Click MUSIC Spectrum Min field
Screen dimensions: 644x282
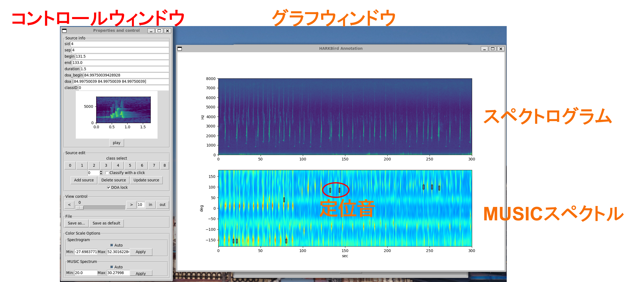pos(86,273)
